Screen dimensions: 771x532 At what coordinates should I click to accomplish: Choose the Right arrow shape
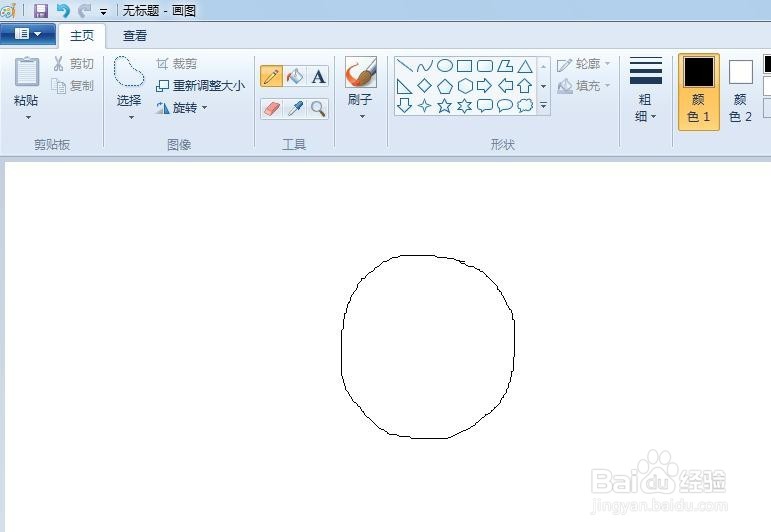(x=485, y=86)
